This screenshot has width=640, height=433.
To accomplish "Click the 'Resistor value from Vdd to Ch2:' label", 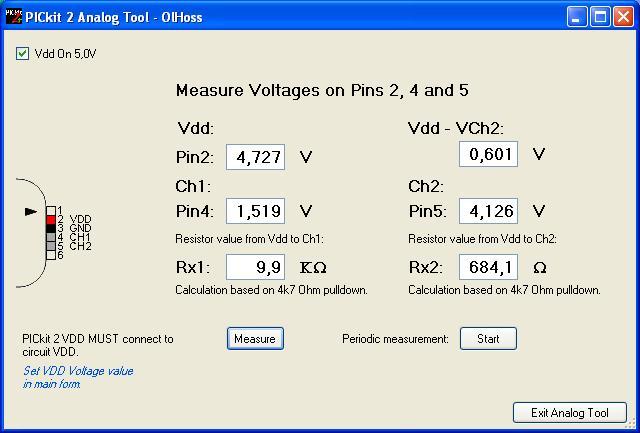I will [482, 239].
